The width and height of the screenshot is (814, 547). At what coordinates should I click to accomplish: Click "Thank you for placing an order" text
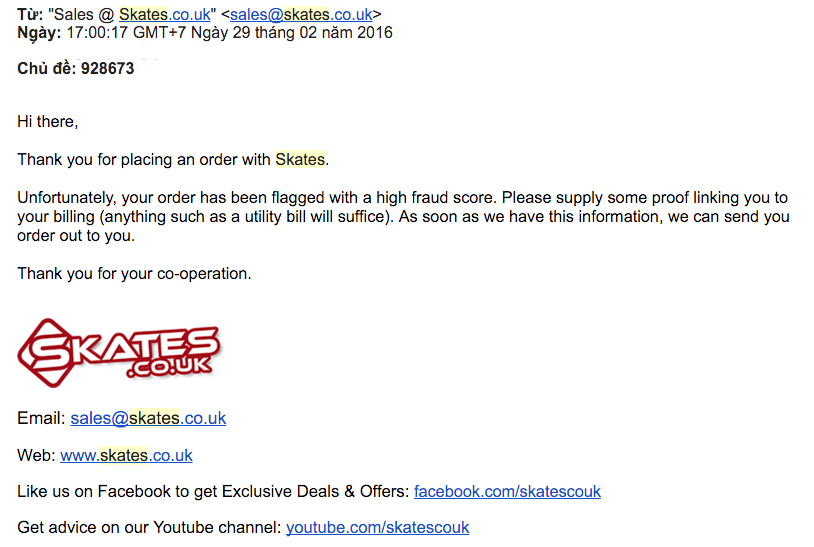140,159
